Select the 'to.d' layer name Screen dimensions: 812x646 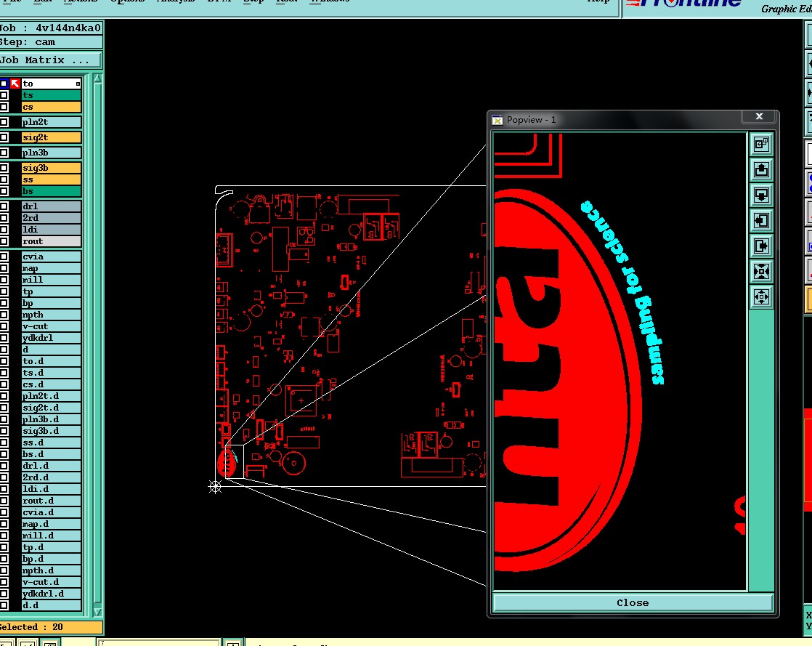52,361
